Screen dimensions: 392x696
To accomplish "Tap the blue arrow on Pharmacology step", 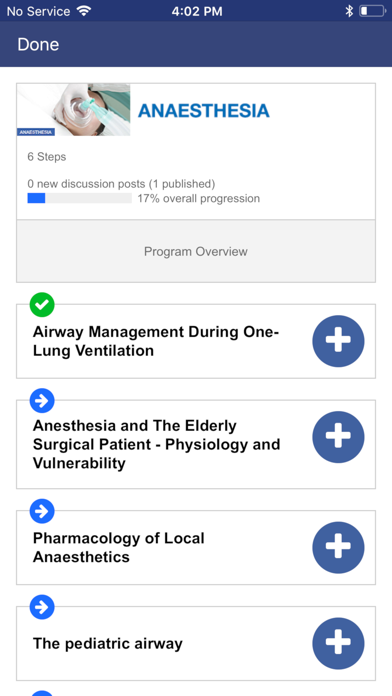I will click(42, 511).
